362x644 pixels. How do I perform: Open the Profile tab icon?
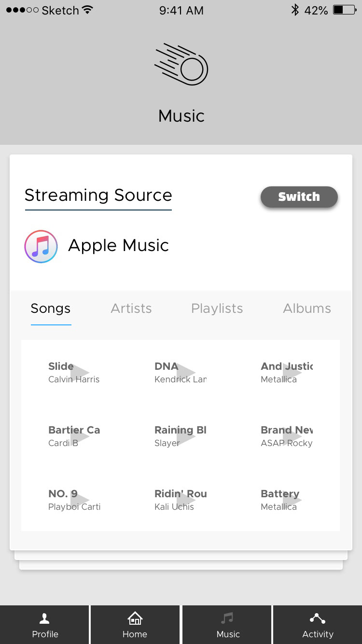pos(45,618)
